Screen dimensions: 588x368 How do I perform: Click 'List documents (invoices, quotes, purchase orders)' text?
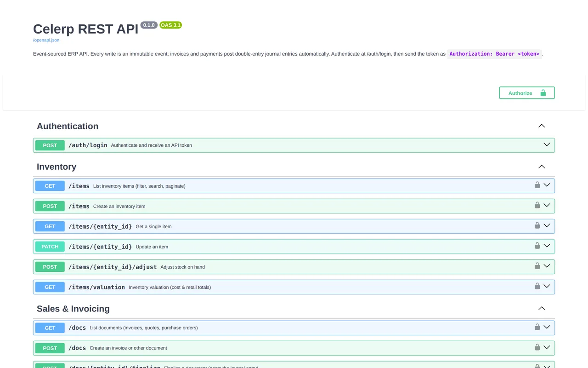[x=144, y=328]
